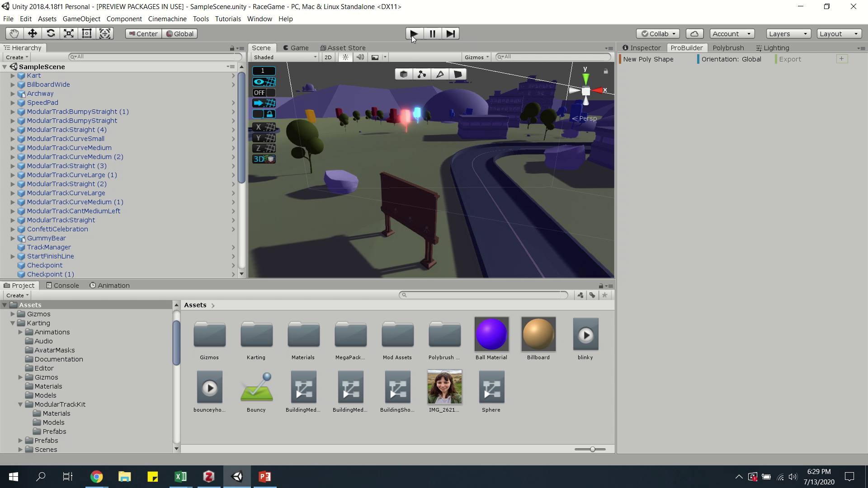
Task: Select ProBuilder Edge selection mode
Action: tap(440, 74)
